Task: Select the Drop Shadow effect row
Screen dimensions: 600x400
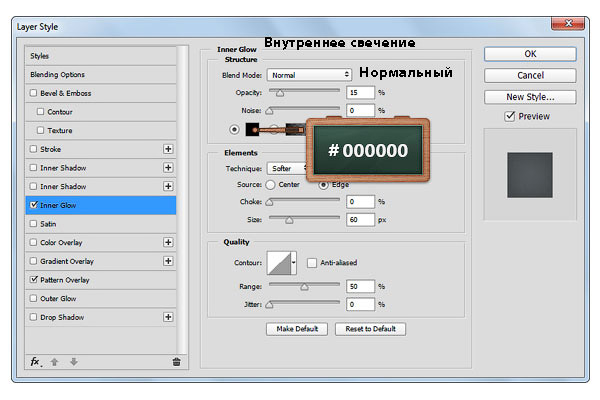Action: pyautogui.click(x=101, y=317)
